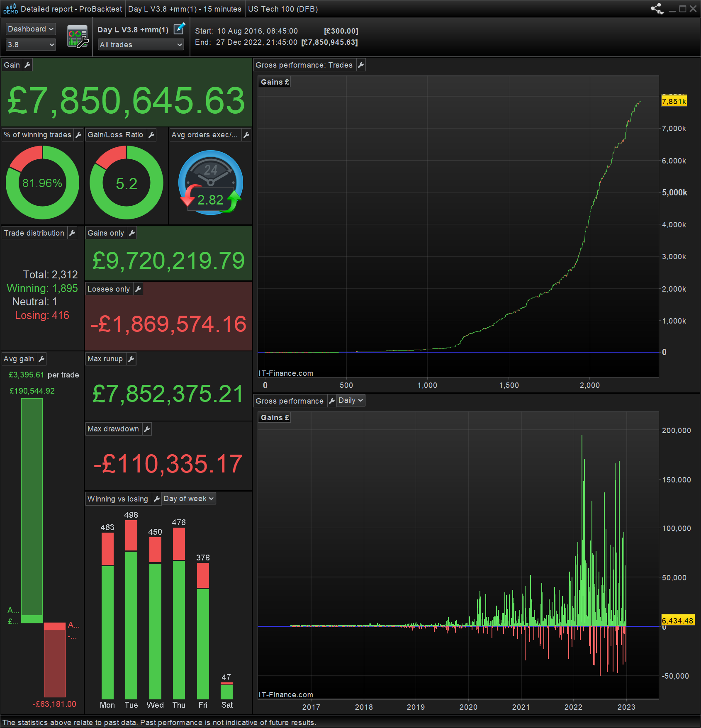Click the starting balance £300.00 text
Image resolution: width=701 pixels, height=728 pixels.
tap(341, 31)
